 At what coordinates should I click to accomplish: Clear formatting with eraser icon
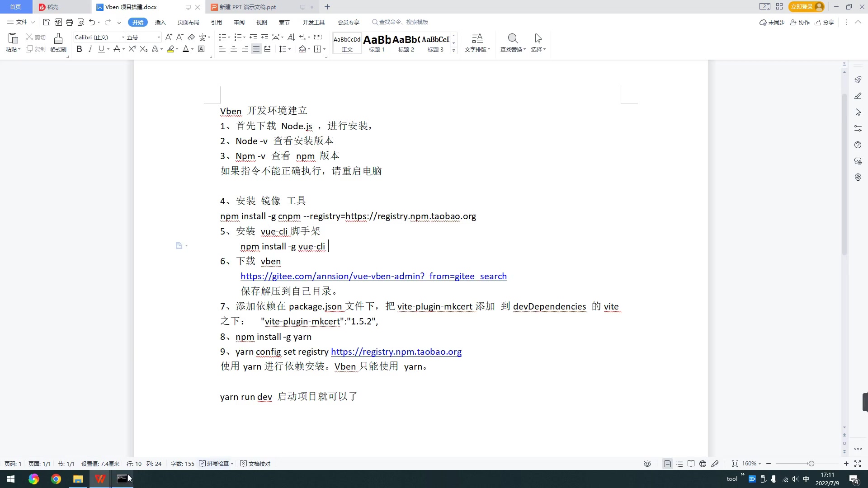[x=191, y=37]
